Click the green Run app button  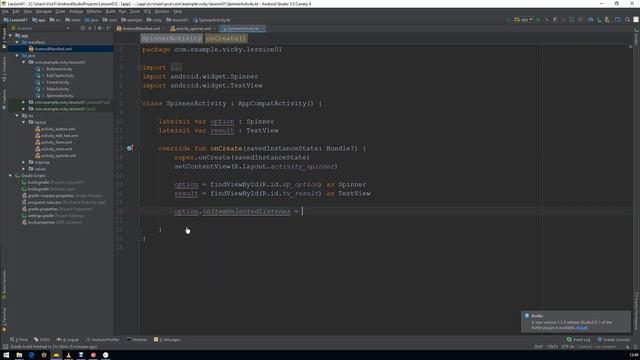coord(538,20)
